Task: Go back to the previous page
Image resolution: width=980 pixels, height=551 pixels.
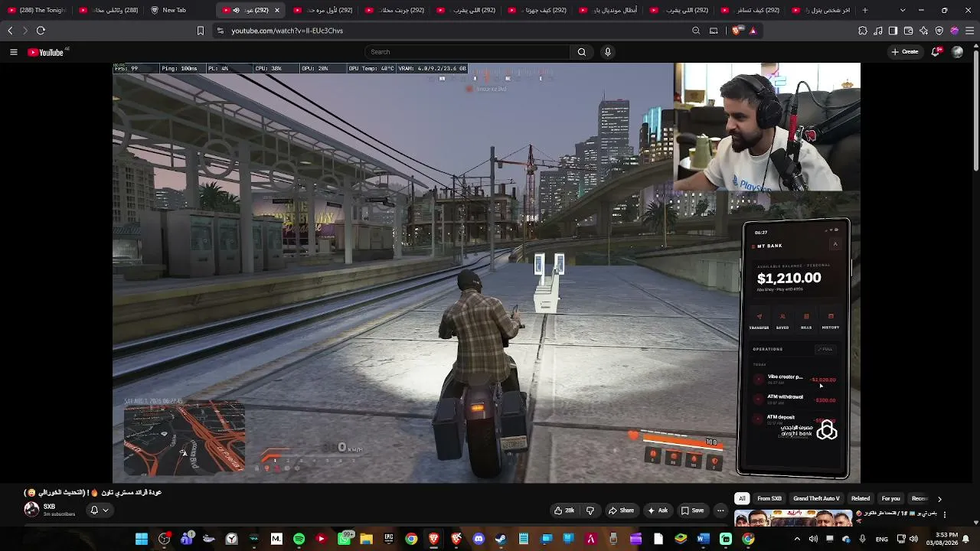Action: pyautogui.click(x=10, y=31)
